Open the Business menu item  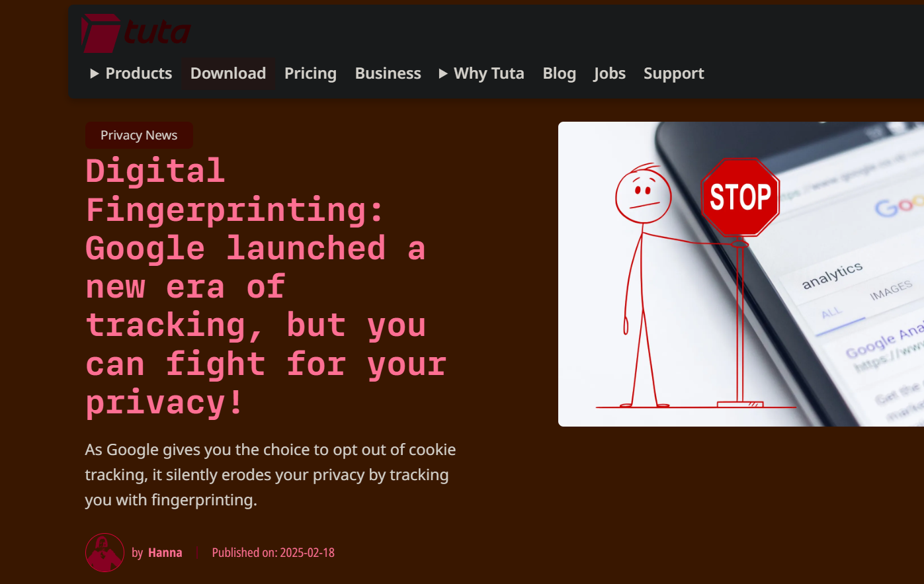pyautogui.click(x=388, y=73)
